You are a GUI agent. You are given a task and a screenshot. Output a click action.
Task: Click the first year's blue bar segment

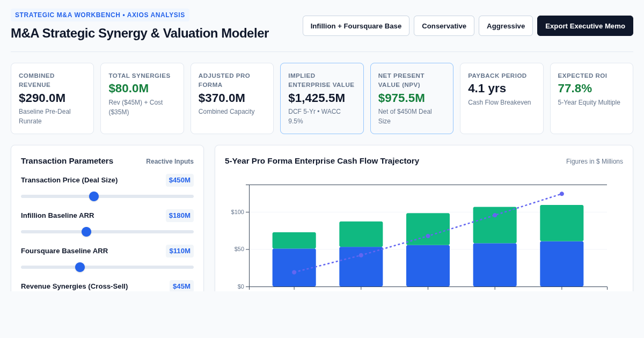tap(294, 267)
